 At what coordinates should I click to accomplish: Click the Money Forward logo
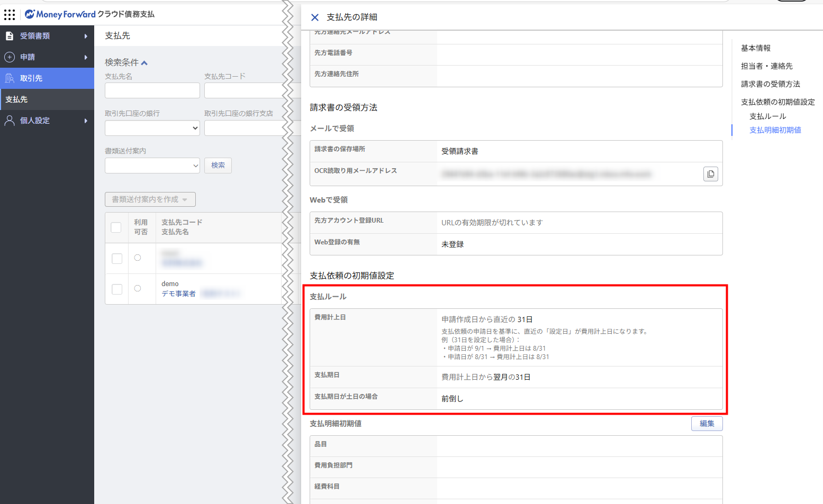(x=60, y=14)
